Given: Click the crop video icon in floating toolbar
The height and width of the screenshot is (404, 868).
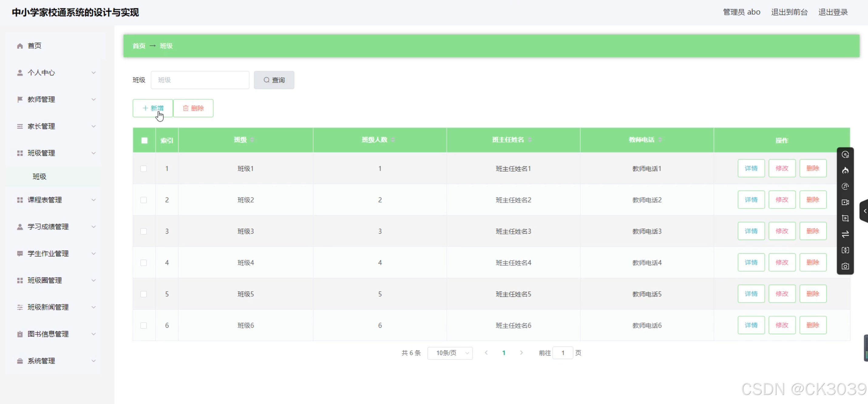Looking at the screenshot, I should [845, 218].
